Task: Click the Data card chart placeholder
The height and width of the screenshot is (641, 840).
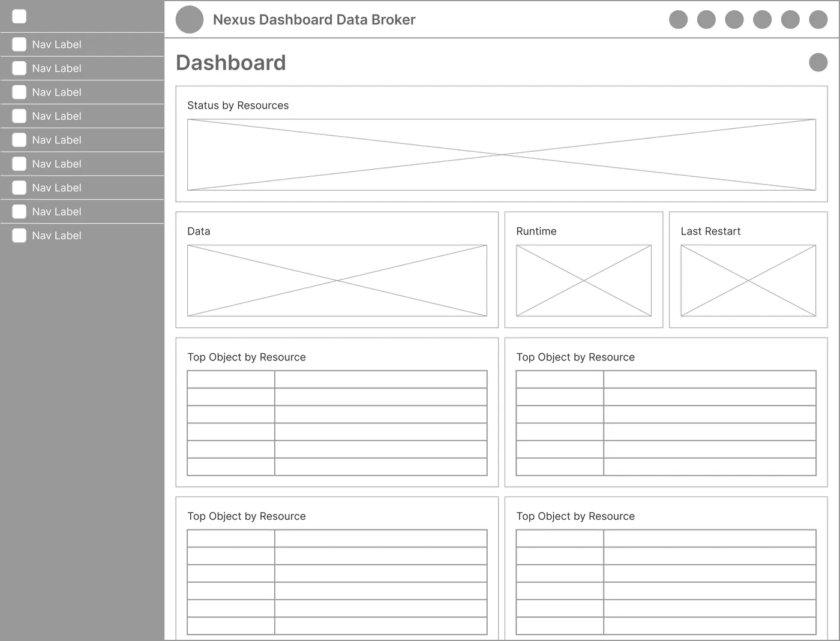Action: (x=337, y=281)
